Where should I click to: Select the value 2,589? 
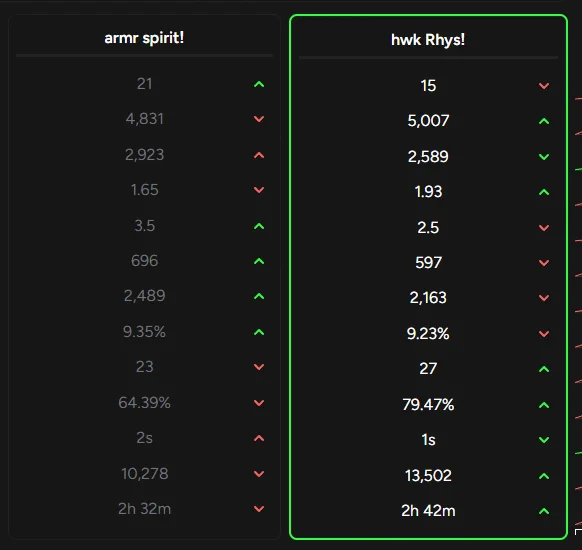[428, 157]
